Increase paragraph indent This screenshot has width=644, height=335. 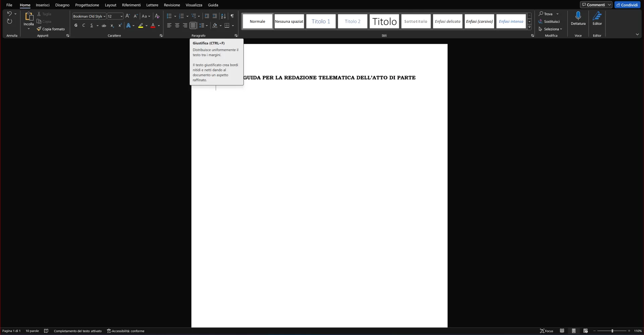point(215,16)
